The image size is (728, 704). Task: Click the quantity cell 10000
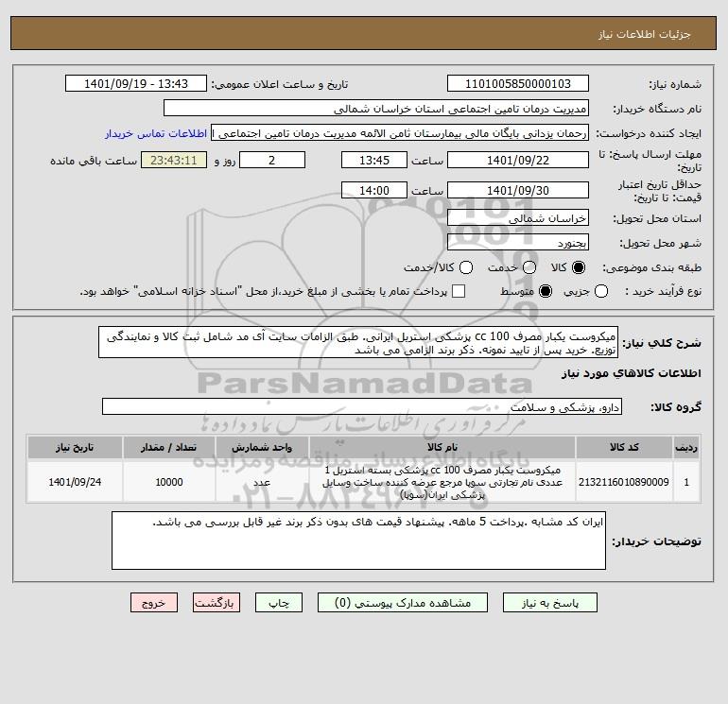coord(169,482)
